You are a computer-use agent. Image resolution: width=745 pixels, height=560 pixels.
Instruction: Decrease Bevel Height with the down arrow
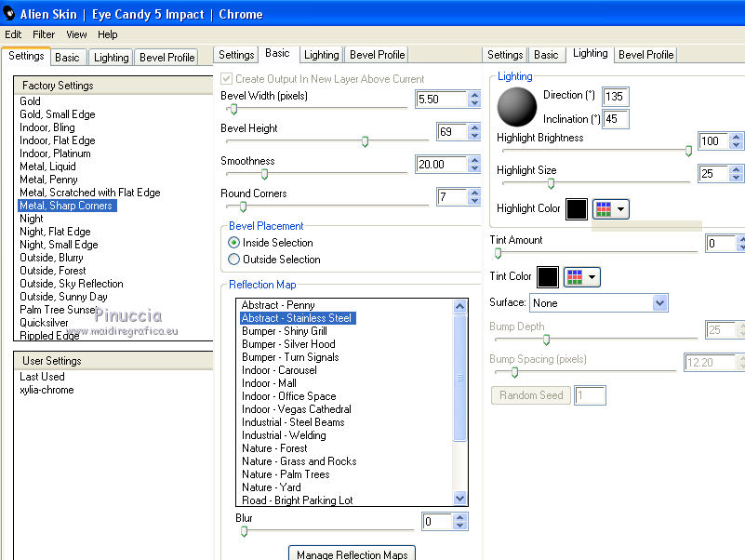click(x=475, y=137)
